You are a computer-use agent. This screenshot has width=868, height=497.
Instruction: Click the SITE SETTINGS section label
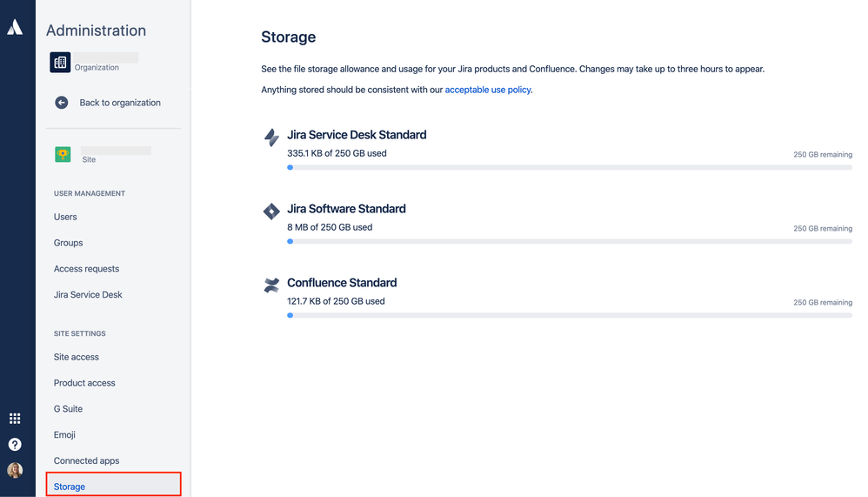pyautogui.click(x=80, y=333)
